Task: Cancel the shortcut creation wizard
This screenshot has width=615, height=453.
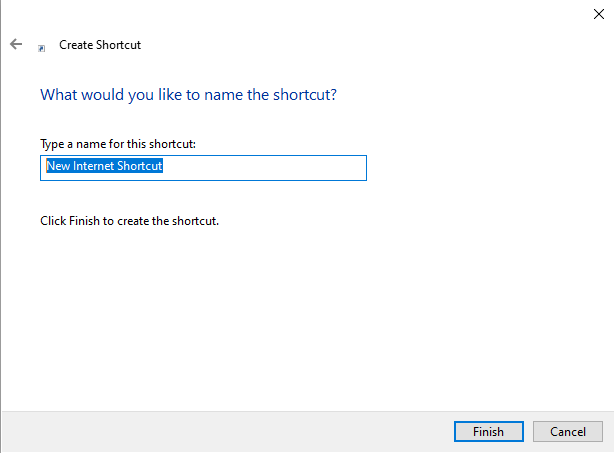Action: (568, 432)
